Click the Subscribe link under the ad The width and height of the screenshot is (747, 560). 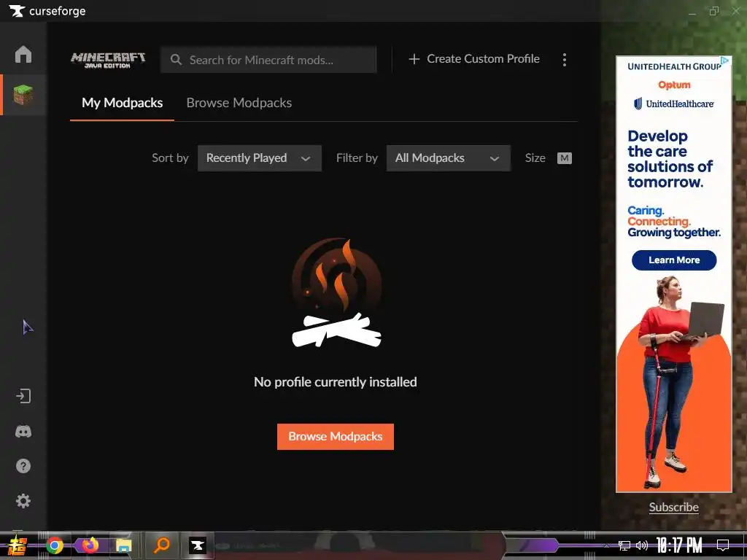coord(673,507)
